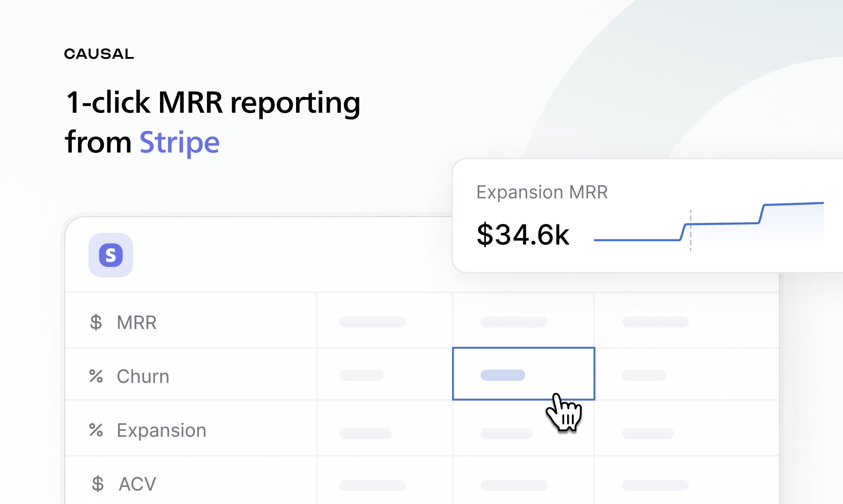Click the third MRR value cell
This screenshot has width=843, height=504.
coord(655,322)
